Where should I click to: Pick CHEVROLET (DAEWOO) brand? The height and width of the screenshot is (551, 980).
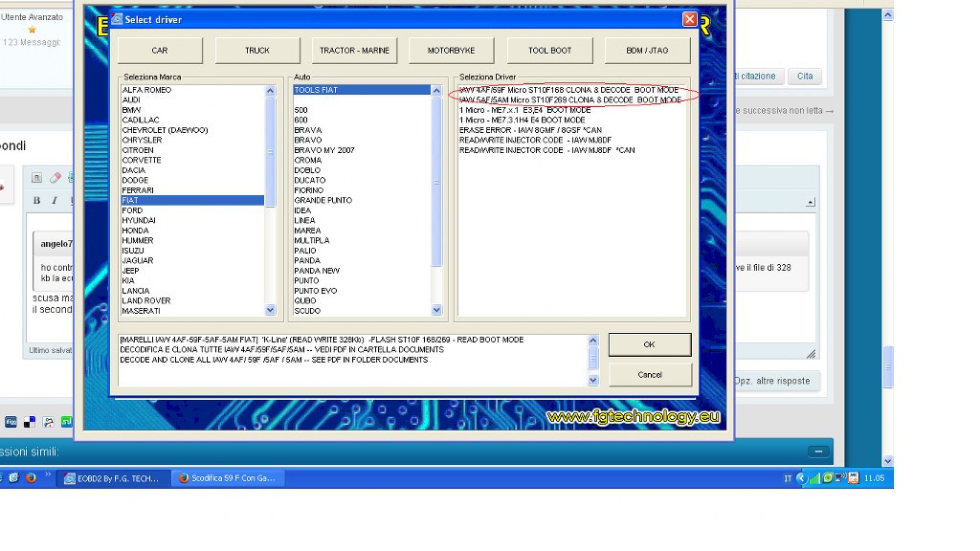point(165,130)
